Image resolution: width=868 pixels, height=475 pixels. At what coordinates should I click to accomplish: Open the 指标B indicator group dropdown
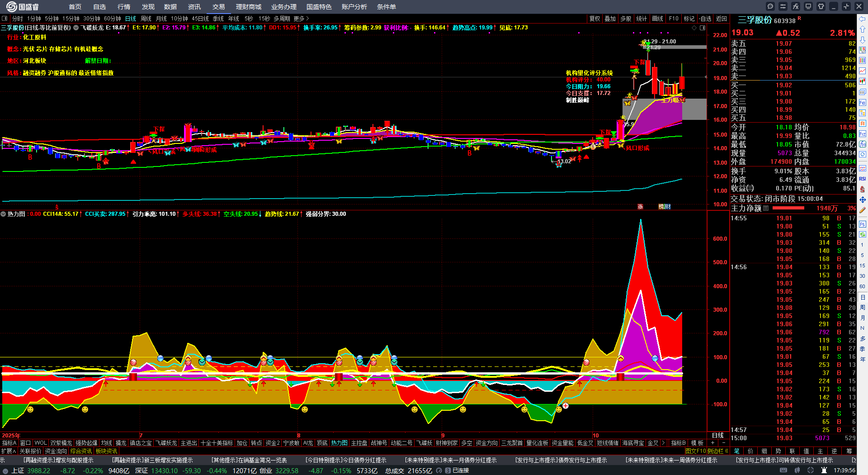tap(678, 443)
